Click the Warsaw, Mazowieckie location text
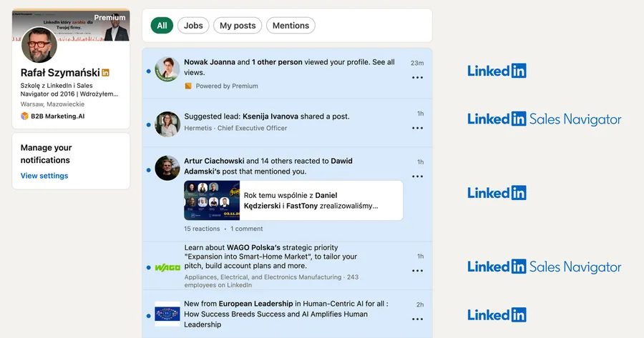This screenshot has height=338, width=644. 52,104
